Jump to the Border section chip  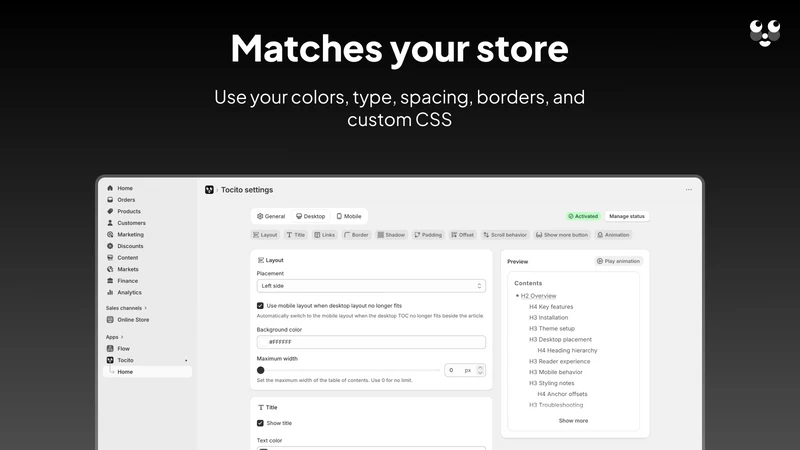point(356,235)
